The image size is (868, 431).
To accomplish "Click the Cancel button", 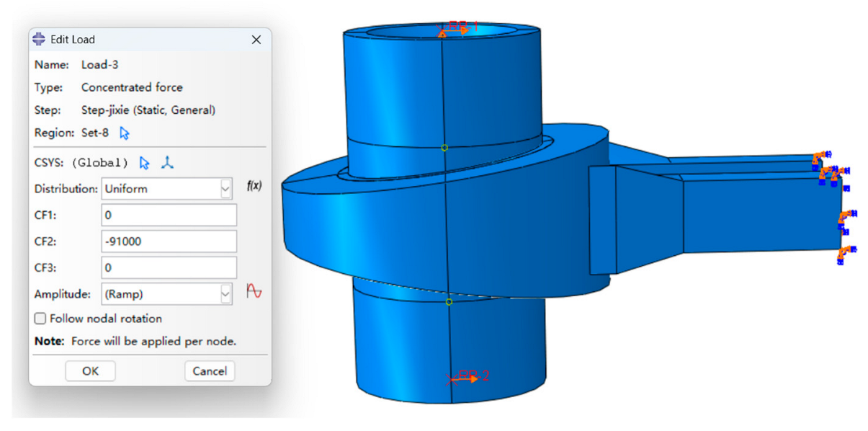I will click(x=210, y=371).
